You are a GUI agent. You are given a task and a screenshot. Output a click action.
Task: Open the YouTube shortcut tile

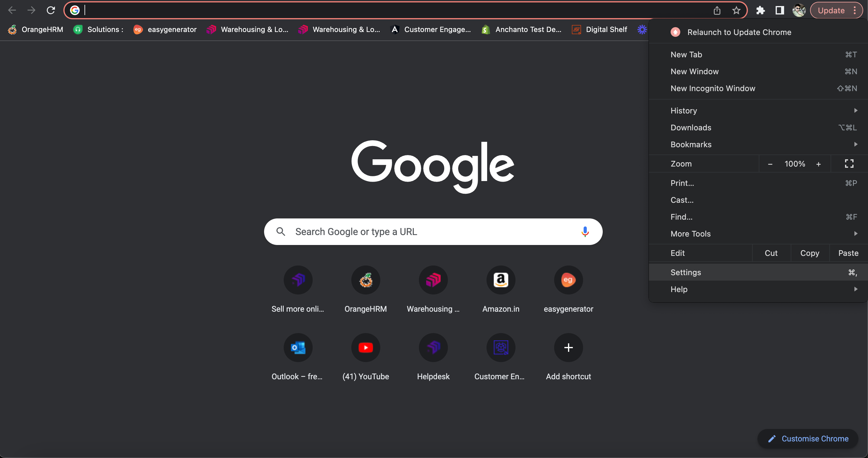[365, 357]
